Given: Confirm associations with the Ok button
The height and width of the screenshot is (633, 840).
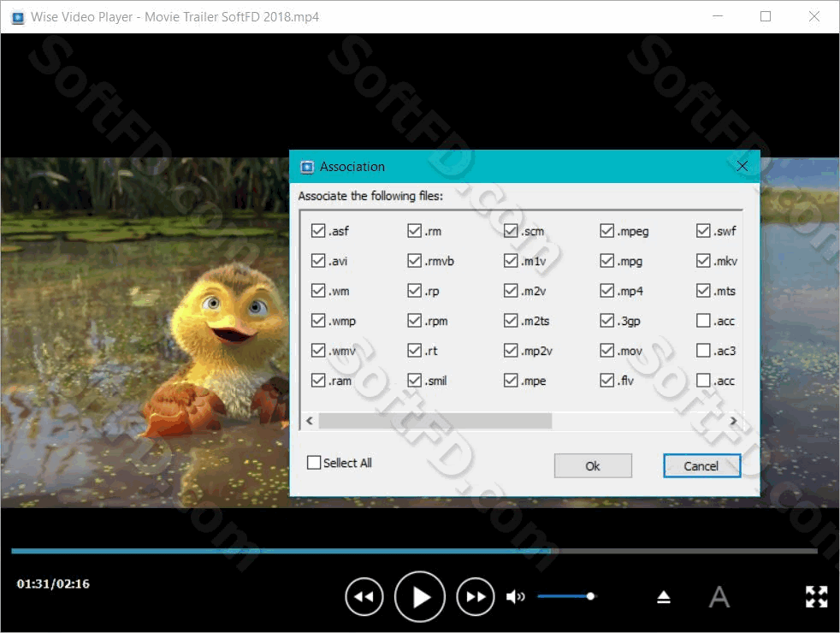Looking at the screenshot, I should click(x=593, y=466).
